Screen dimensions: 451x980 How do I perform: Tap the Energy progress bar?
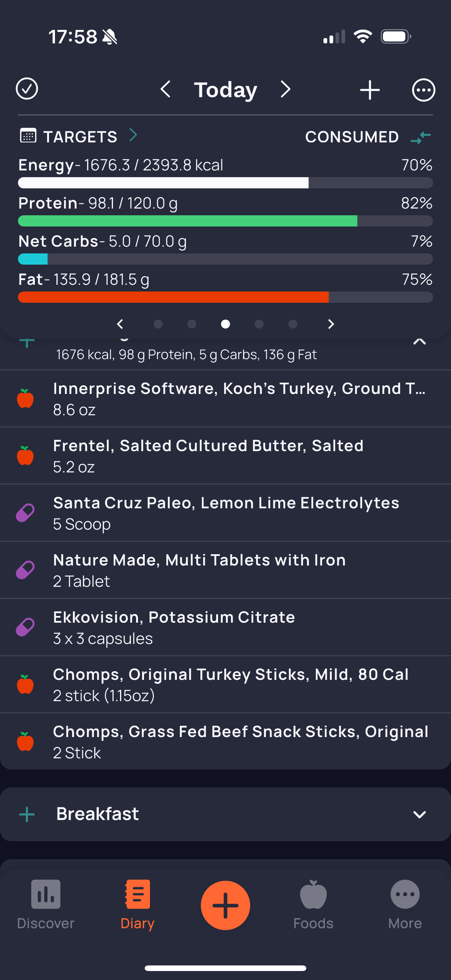tap(225, 183)
